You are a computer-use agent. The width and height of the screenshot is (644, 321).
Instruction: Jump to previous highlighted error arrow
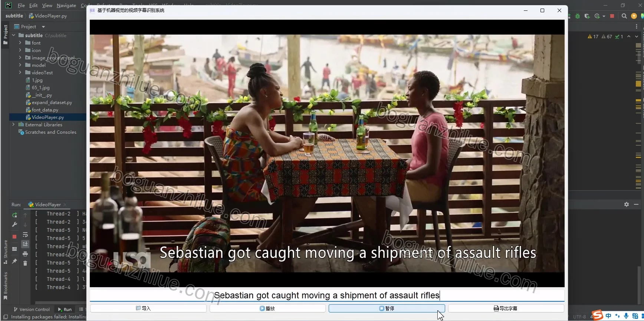[x=629, y=36]
